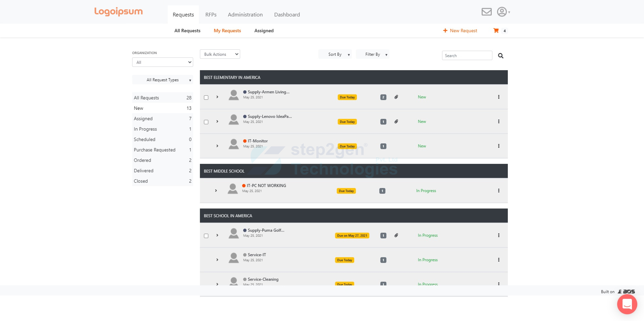Click Due on May 27, 2021 badge
Image resolution: width=644 pixels, height=321 pixels.
352,235
